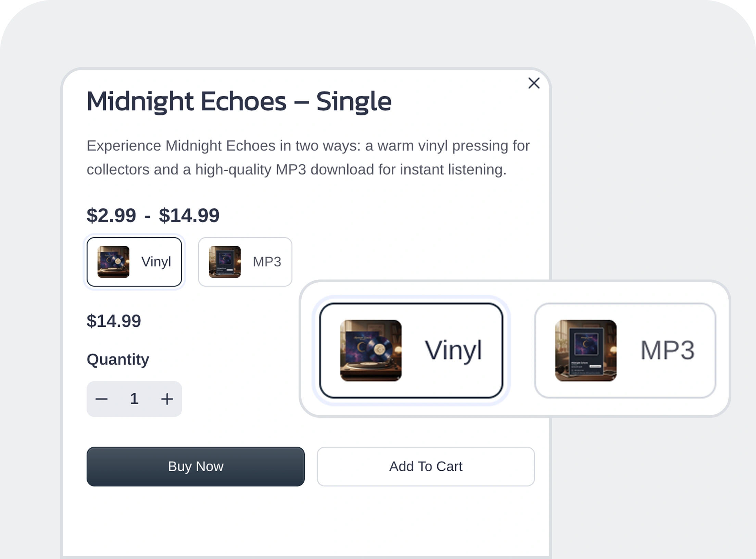The width and height of the screenshot is (756, 559).
Task: Close the Midnight Echoes product dialog
Action: [534, 83]
